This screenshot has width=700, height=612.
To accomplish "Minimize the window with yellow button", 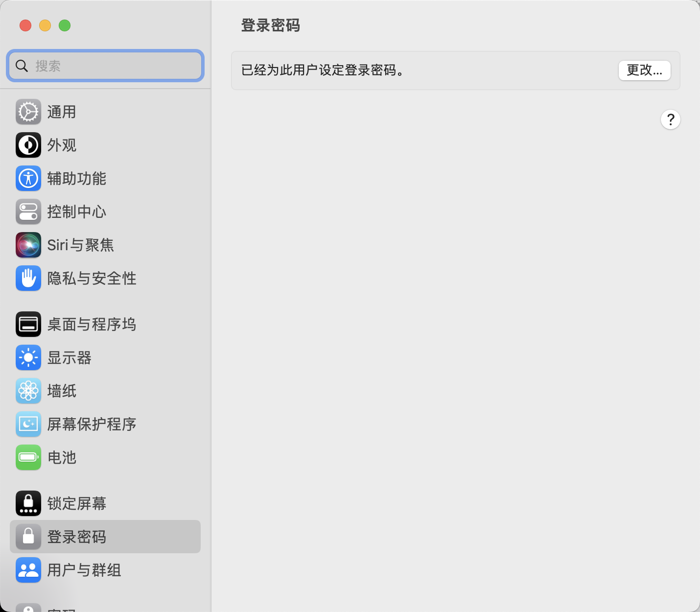I will click(x=45, y=25).
